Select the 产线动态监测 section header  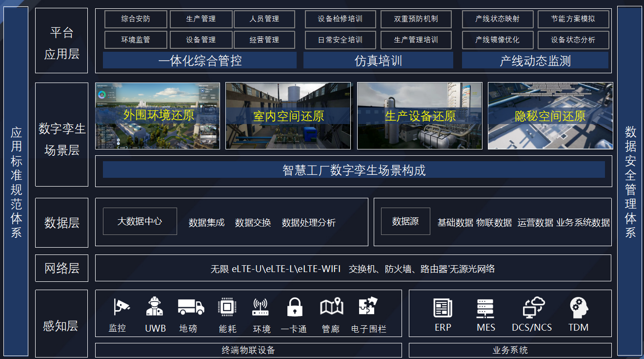(535, 61)
